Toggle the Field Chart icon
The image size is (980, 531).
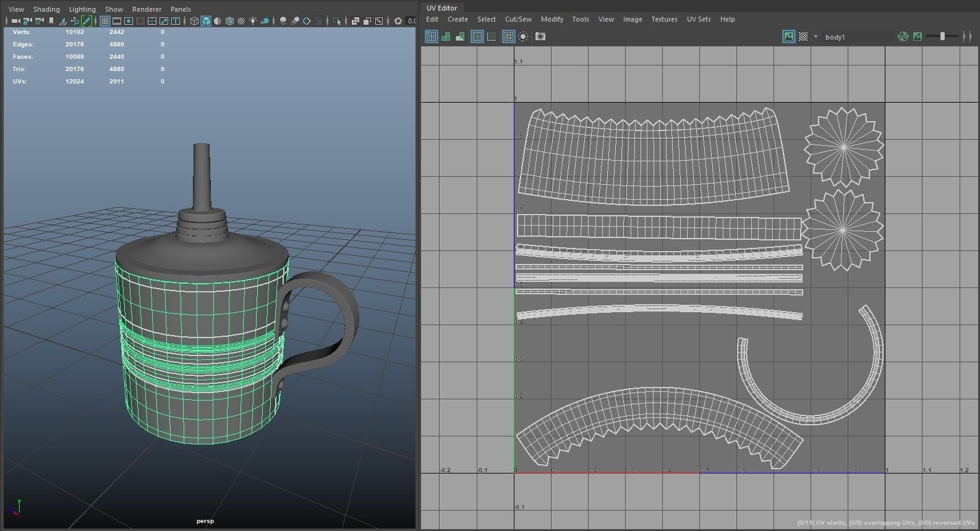(152, 21)
